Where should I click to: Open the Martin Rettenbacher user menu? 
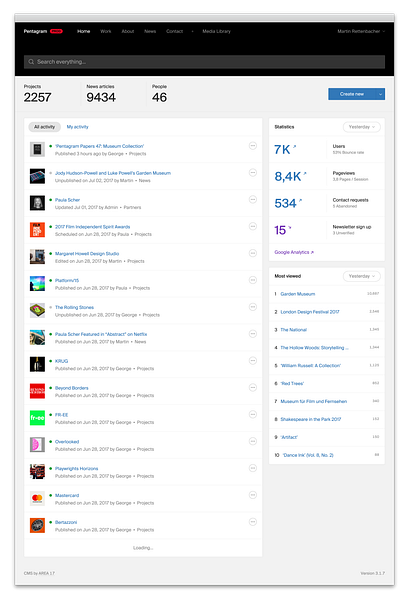[x=361, y=31]
